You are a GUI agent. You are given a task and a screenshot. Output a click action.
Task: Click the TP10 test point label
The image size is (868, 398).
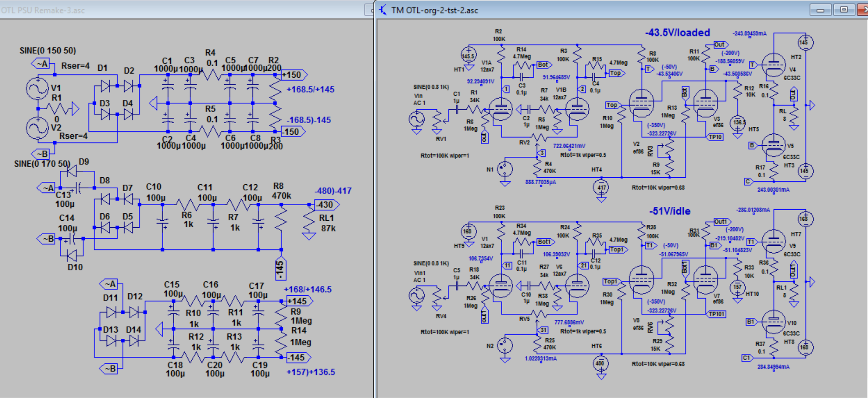(x=716, y=137)
